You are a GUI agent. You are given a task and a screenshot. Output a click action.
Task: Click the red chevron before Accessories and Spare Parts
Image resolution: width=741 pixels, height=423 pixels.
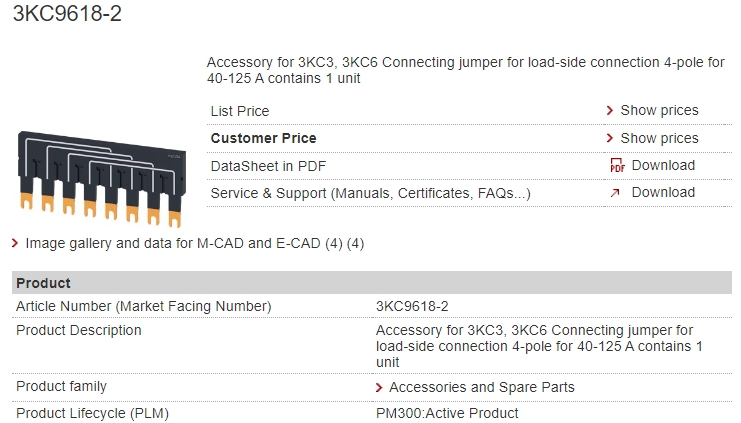coord(379,388)
